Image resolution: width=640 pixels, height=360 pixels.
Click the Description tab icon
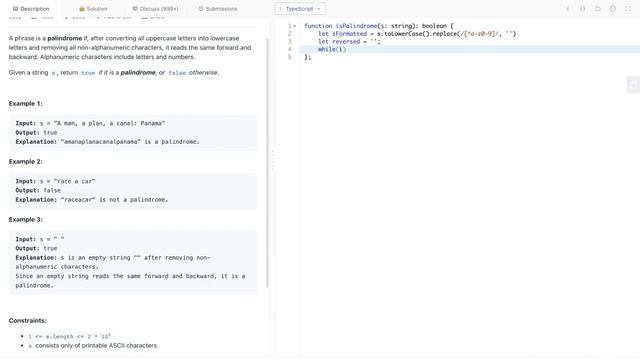pos(16,9)
